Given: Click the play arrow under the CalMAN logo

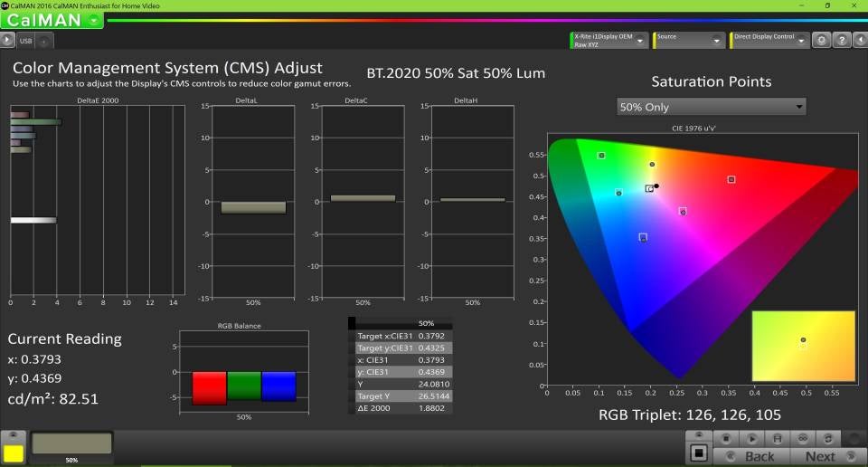Looking at the screenshot, I should coord(6,40).
